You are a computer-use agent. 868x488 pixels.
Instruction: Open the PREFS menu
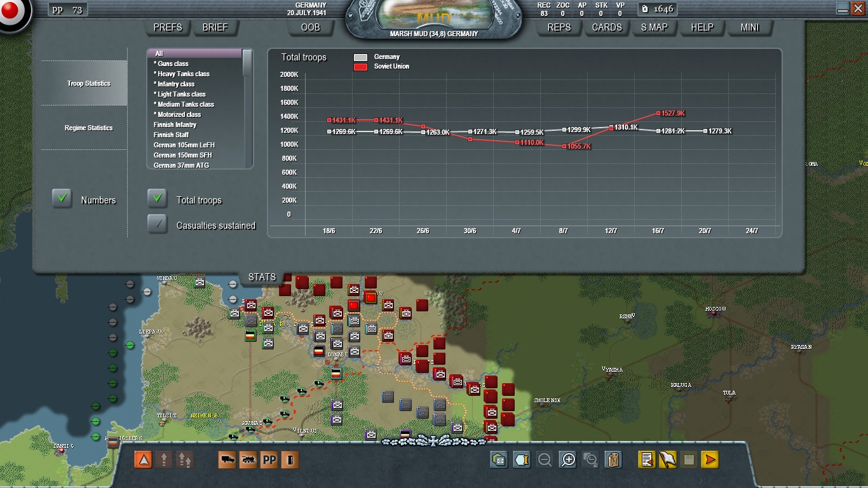tap(168, 27)
